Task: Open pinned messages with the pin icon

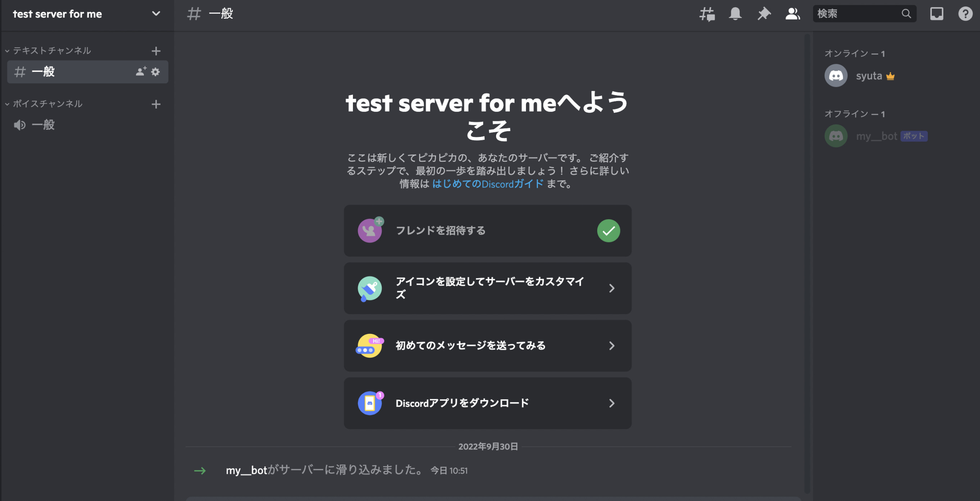Action: pyautogui.click(x=763, y=14)
